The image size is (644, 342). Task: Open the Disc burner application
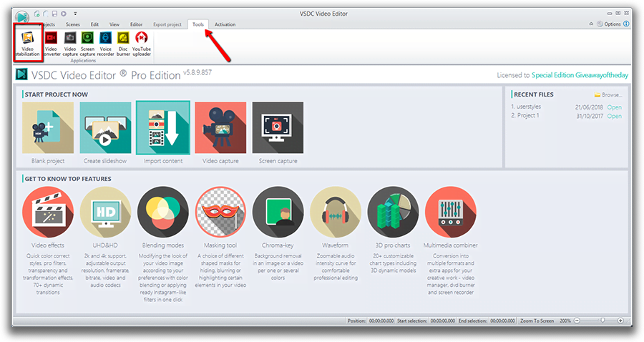point(123,44)
